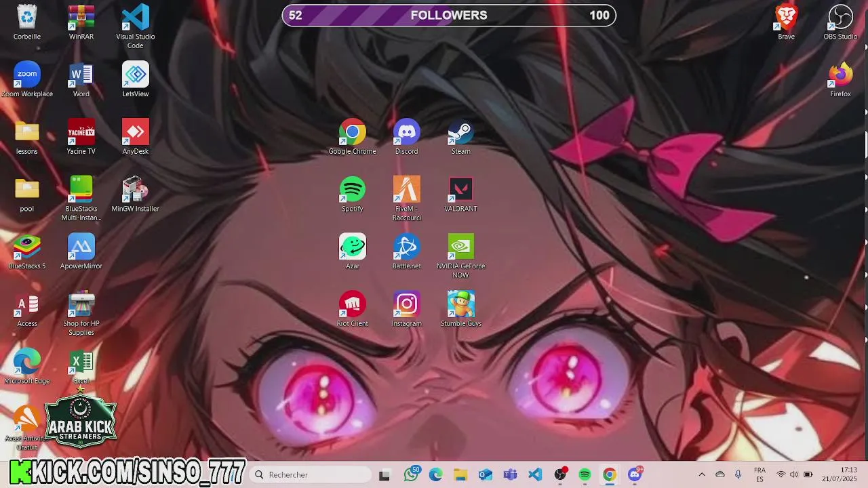This screenshot has width=868, height=488.
Task: Switch to Discord in the taskbar
Action: click(x=635, y=474)
